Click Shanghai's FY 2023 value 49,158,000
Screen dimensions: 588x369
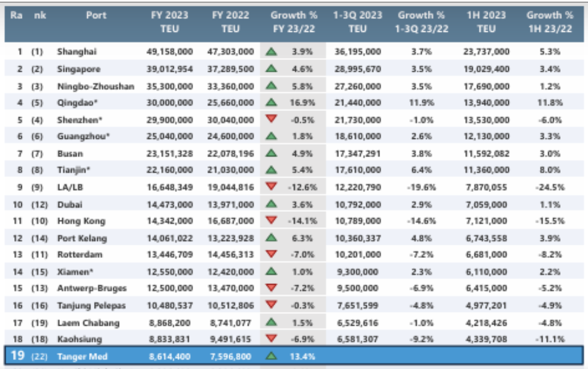pyautogui.click(x=169, y=52)
